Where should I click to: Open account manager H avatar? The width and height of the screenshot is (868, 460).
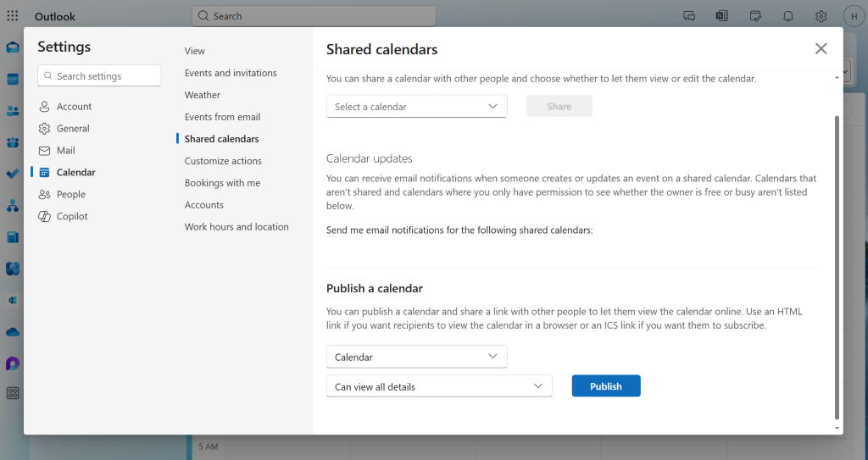coord(854,16)
